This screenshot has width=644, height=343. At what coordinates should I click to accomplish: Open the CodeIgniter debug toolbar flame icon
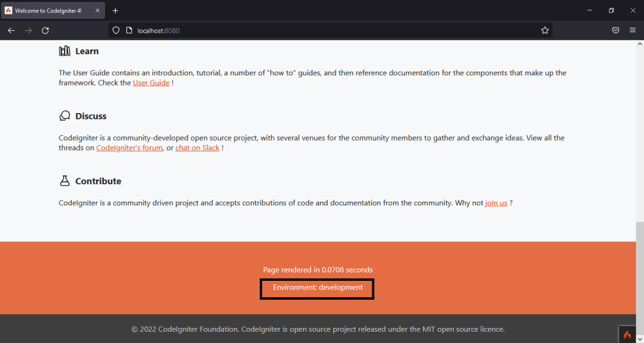(627, 334)
